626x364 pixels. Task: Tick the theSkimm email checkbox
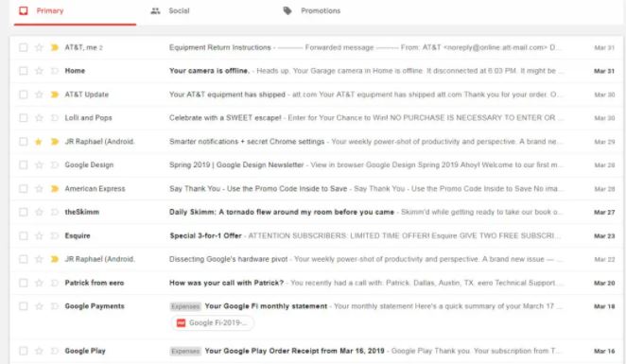[24, 212]
